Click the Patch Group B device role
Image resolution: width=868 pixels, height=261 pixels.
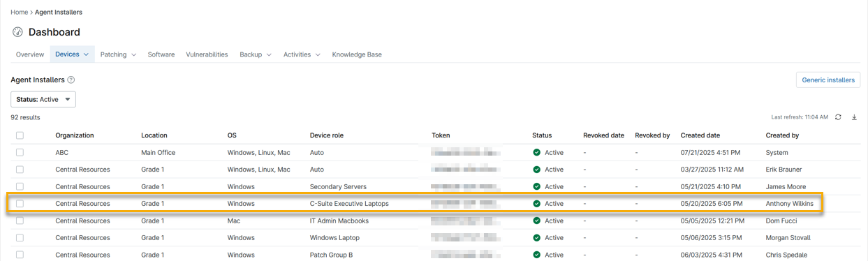(x=331, y=255)
